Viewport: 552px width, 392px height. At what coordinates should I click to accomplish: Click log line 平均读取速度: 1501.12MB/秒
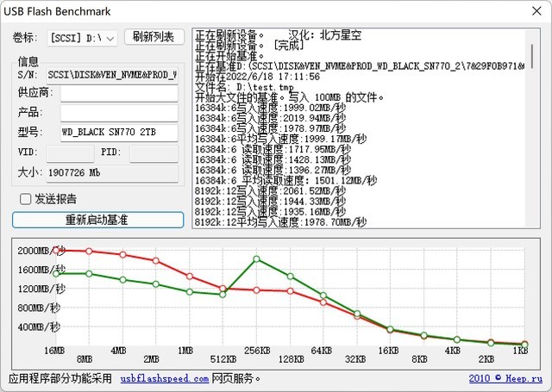pyautogui.click(x=285, y=181)
